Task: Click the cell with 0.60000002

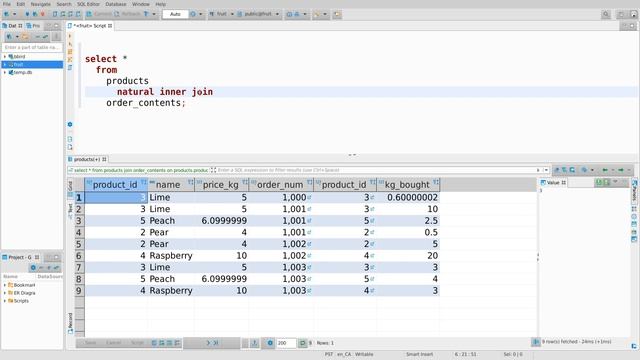Action: click(408, 198)
